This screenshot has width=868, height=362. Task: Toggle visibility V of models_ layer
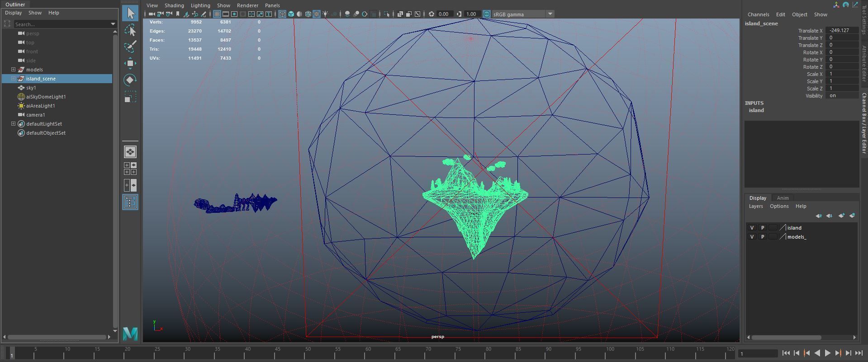click(752, 237)
